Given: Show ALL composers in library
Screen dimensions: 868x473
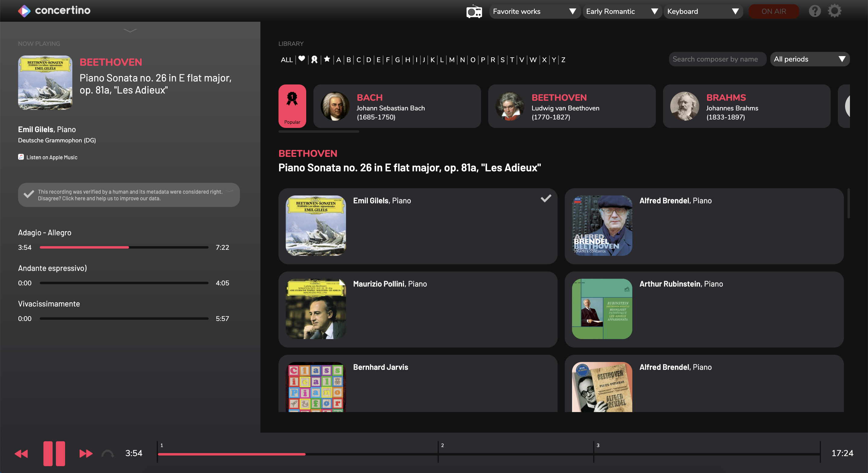Looking at the screenshot, I should tap(287, 60).
